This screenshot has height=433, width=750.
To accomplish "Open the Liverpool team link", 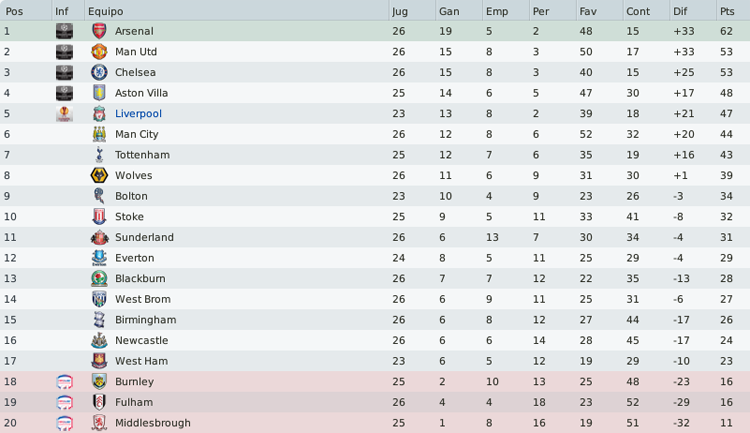I will click(138, 113).
